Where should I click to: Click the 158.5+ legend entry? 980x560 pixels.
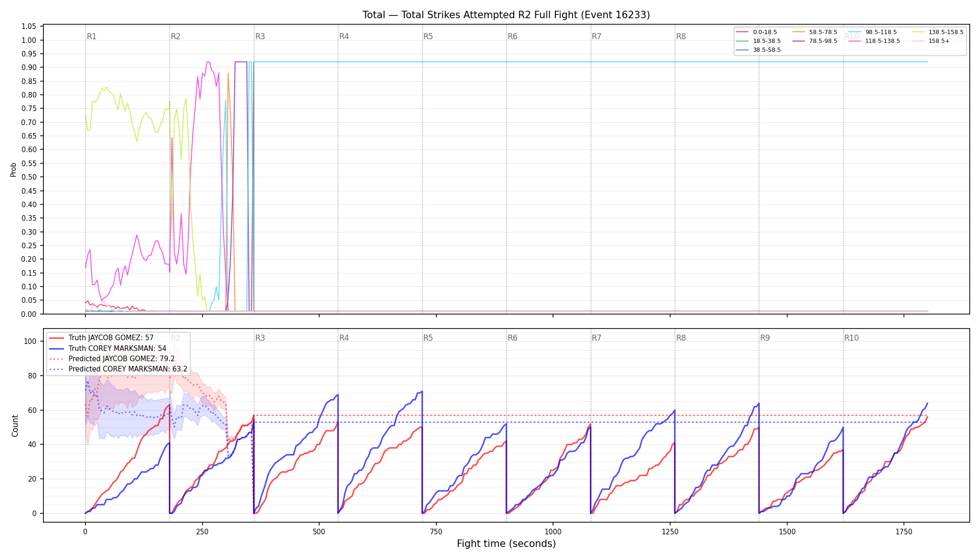tap(931, 41)
